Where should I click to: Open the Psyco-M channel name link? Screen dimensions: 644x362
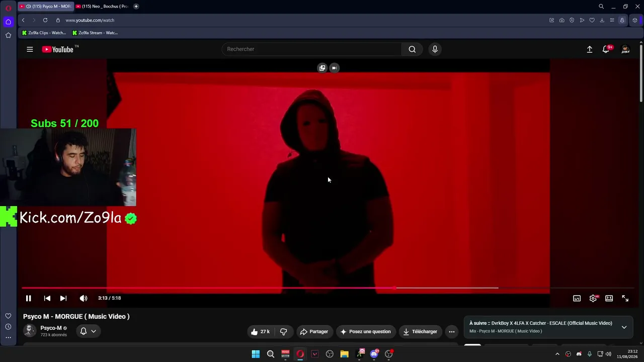point(51,328)
